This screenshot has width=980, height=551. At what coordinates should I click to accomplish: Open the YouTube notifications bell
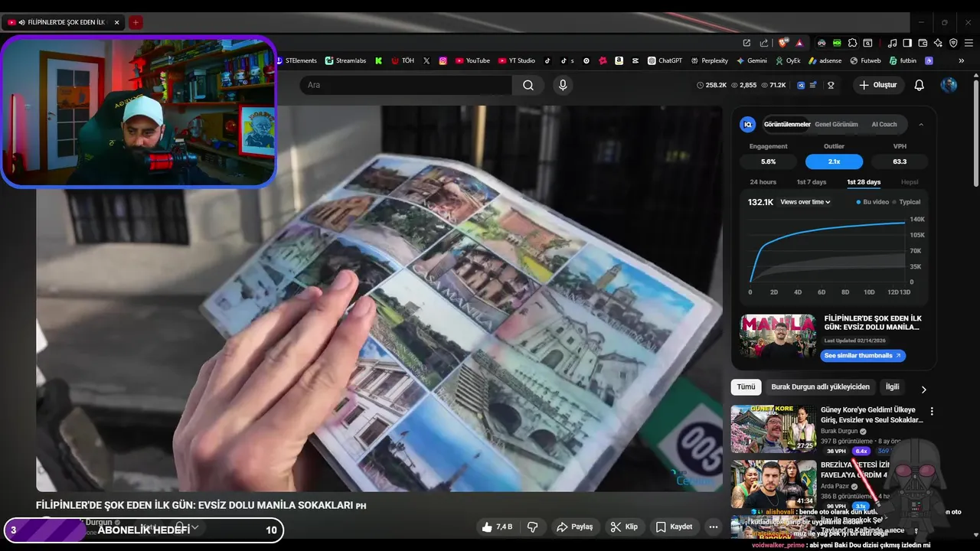pyautogui.click(x=919, y=85)
